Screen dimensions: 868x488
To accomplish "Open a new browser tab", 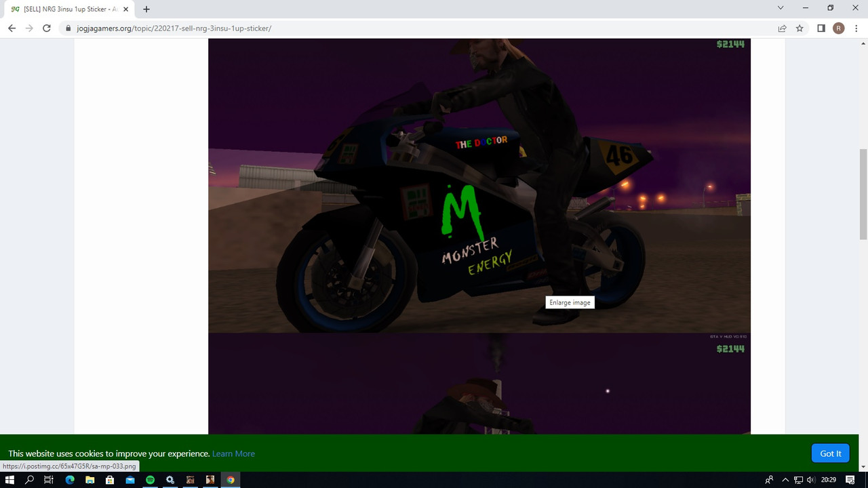I will (146, 9).
